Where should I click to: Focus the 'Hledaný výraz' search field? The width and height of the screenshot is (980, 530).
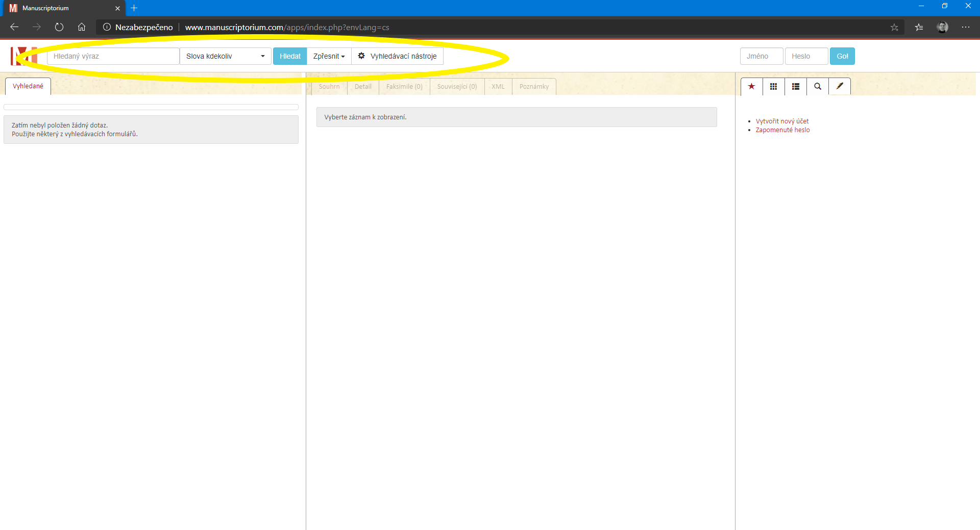click(113, 56)
